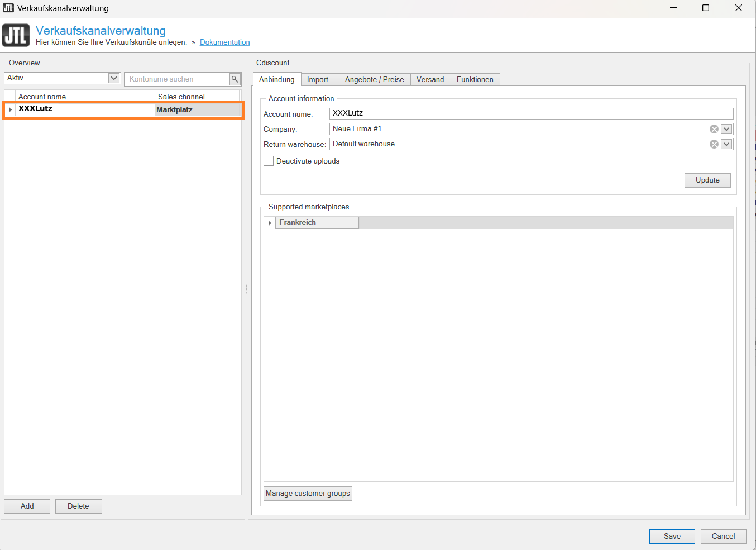Screen dimensions: 756x550
Task: Focus the Kontoname suchen search box
Action: click(176, 79)
